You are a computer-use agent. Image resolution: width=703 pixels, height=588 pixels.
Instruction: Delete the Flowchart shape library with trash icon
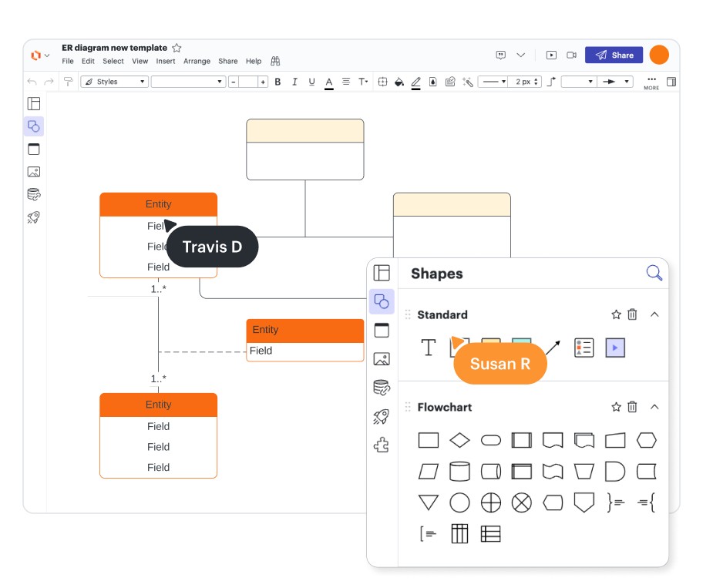pos(632,407)
